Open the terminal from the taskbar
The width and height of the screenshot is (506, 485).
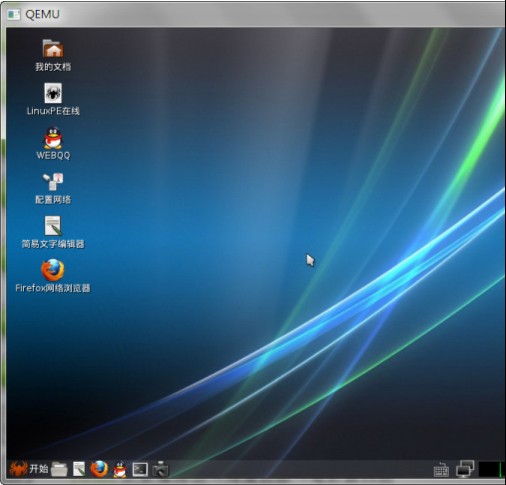(x=140, y=469)
